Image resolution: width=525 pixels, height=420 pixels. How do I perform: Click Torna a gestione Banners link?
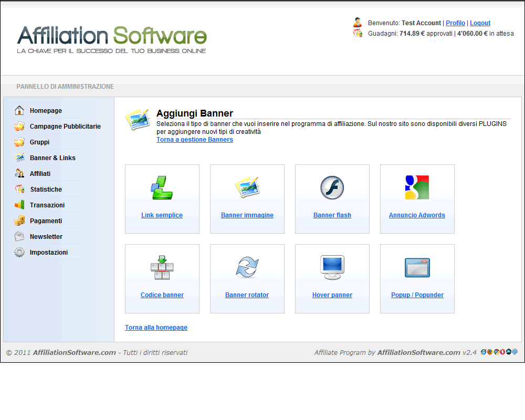pos(194,140)
